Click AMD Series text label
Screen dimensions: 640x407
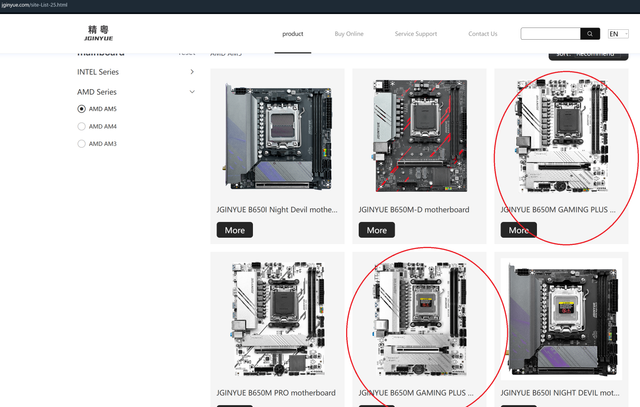click(x=97, y=92)
